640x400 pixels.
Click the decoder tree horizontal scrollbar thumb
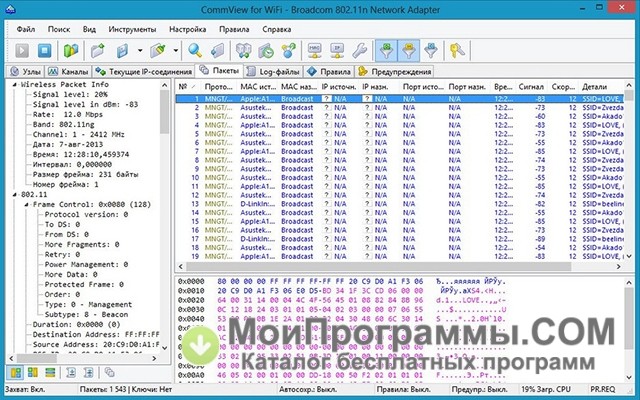(x=36, y=358)
